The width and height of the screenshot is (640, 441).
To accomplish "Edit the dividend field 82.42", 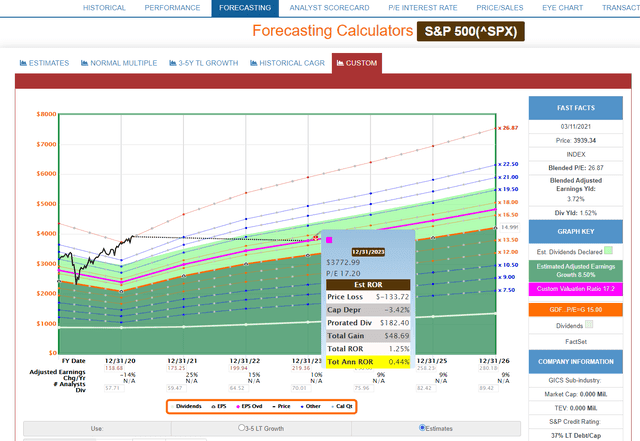I will point(426,388).
